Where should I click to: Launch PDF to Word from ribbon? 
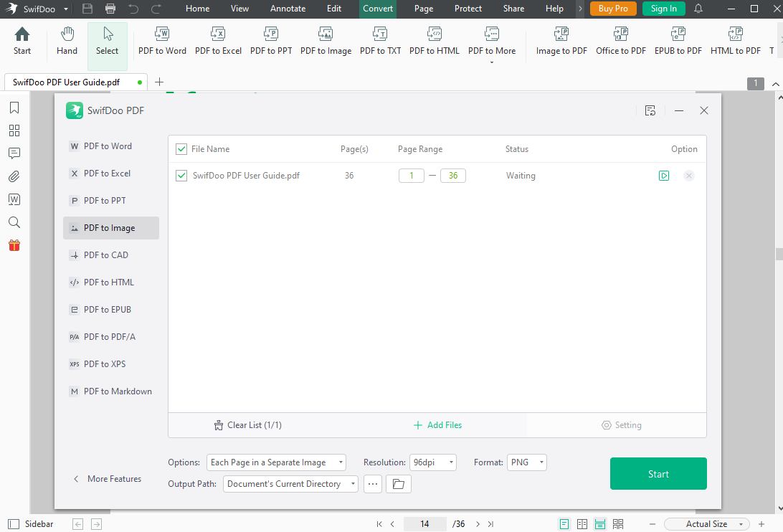(x=162, y=41)
